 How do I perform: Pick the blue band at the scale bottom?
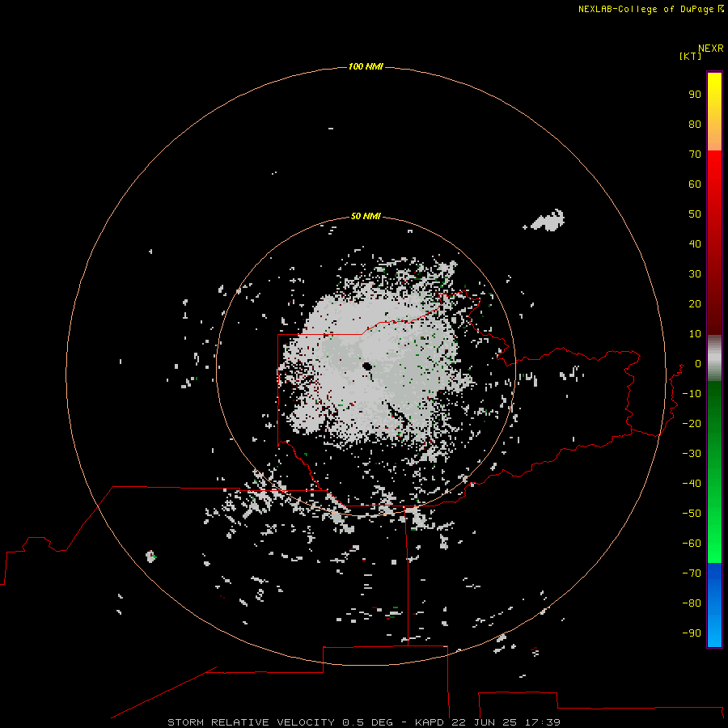point(714,604)
